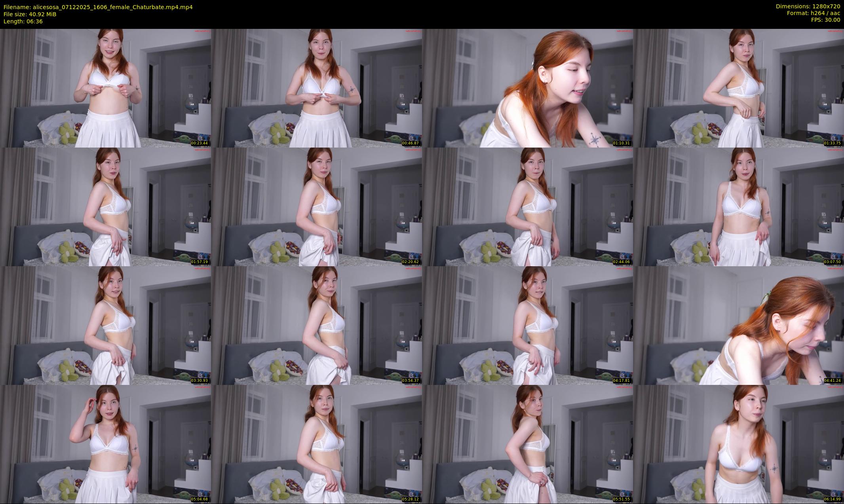
Task: Click the frame stamped 01:33.75
Action: 738,88
